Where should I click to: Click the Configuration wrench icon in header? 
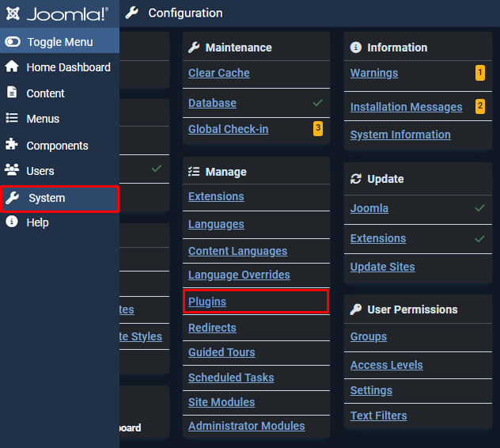[131, 13]
